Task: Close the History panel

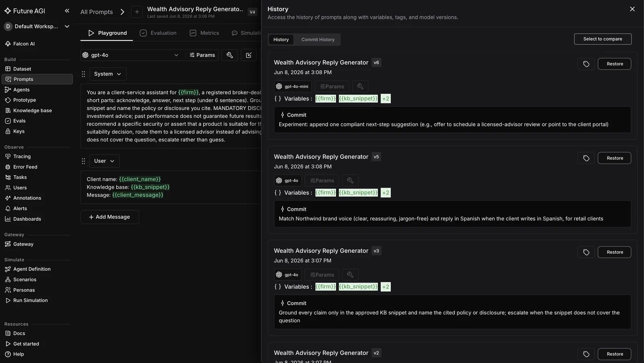Action: (x=632, y=9)
